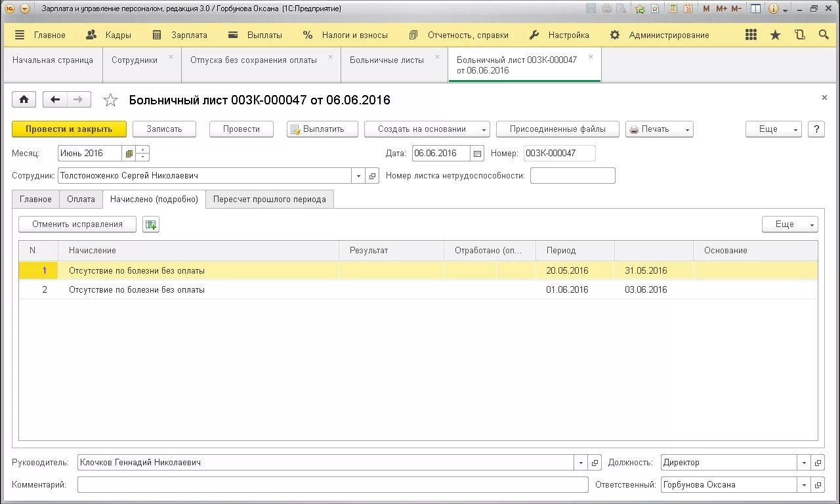840x504 pixels.
Task: Open the hamburger sections menu icon
Action: pos(20,35)
